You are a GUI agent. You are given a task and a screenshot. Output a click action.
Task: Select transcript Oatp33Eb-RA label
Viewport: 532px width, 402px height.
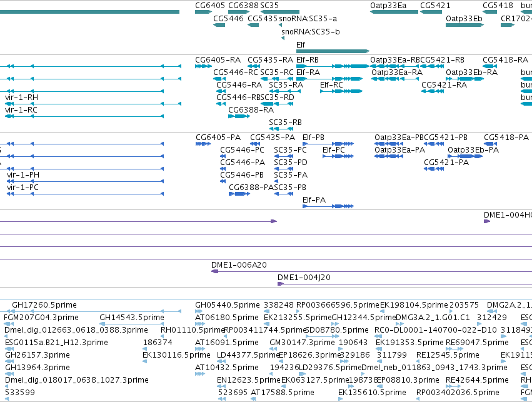click(471, 73)
